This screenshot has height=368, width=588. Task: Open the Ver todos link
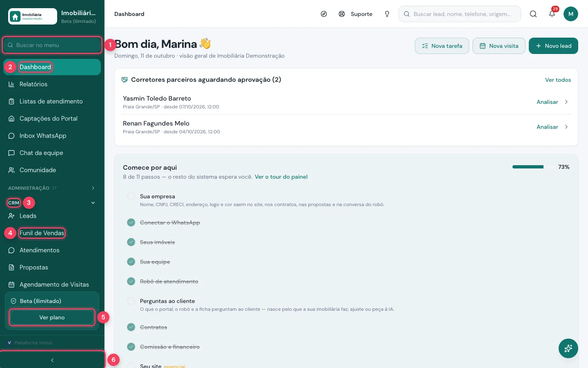click(x=558, y=80)
